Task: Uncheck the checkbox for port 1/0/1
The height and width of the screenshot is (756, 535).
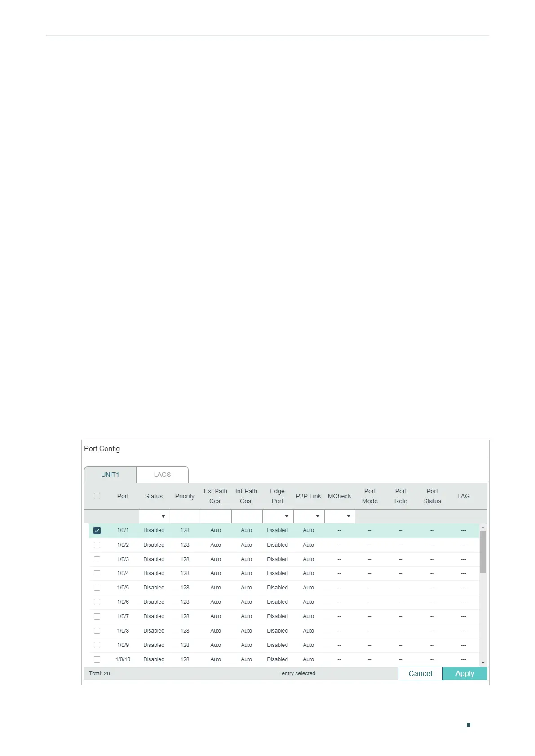Action: (x=97, y=531)
